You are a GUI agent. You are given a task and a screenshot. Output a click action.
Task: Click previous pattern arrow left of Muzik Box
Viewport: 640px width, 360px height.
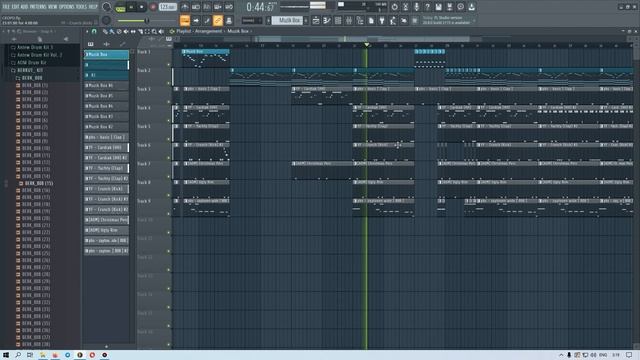pyautogui.click(x=269, y=20)
